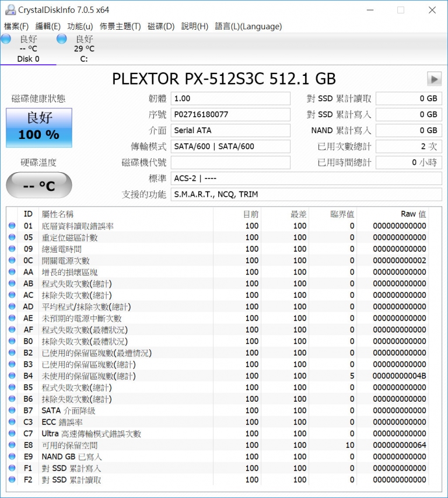The image size is (448, 498).
Task: Click the status dot for attribute 05
Action: (12, 237)
